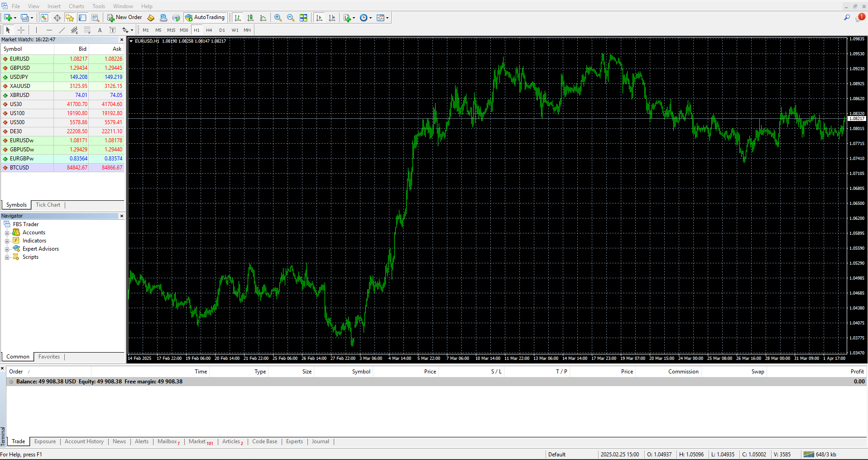The height and width of the screenshot is (460, 868).
Task: Toggle the Terminal panel icon
Action: (x=82, y=18)
